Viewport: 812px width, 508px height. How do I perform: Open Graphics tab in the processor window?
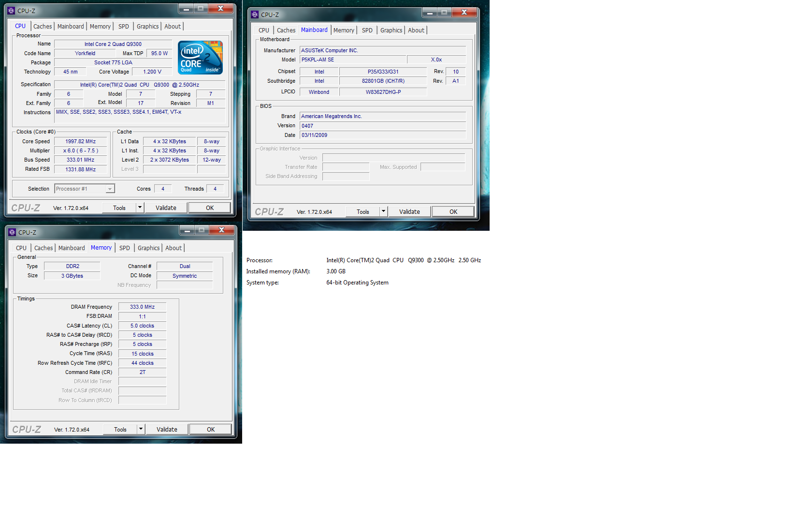[x=148, y=27]
